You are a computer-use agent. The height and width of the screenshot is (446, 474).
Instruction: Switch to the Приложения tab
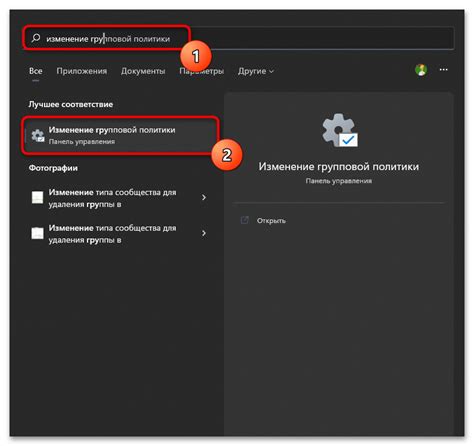[82, 71]
